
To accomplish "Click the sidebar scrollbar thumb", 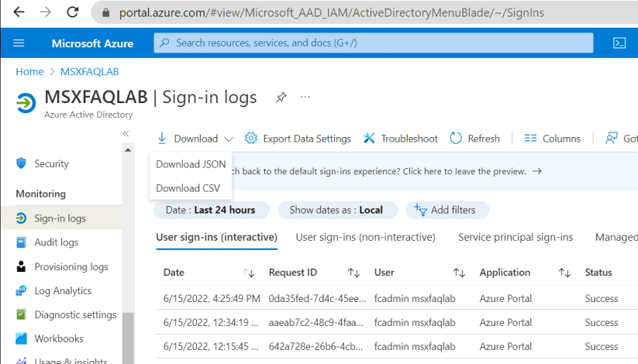I will coord(128,338).
